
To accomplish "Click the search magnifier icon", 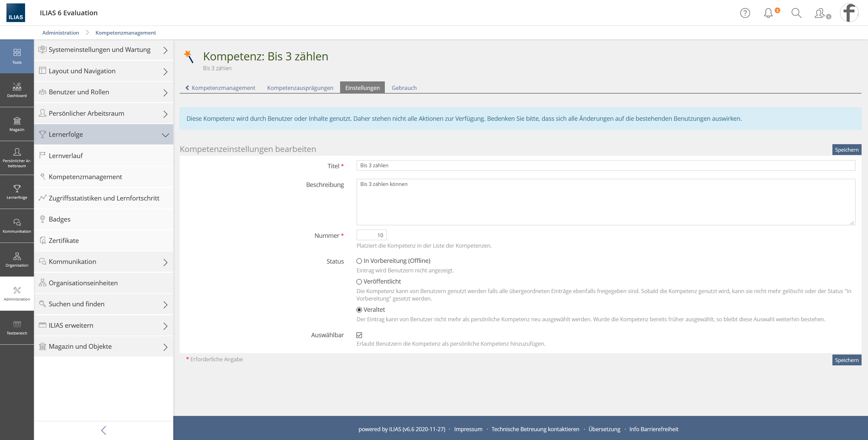I will [x=796, y=13].
